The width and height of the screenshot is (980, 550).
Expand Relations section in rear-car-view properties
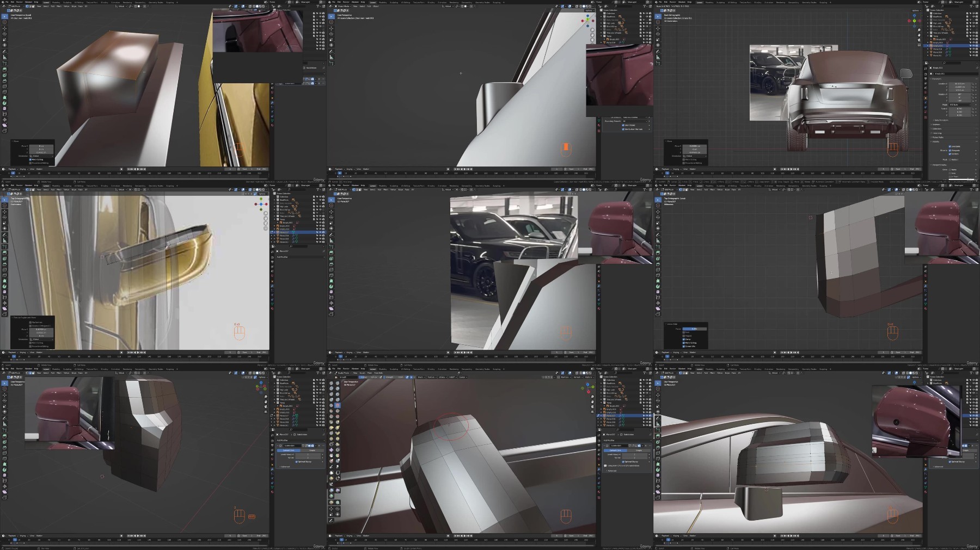coord(936,125)
